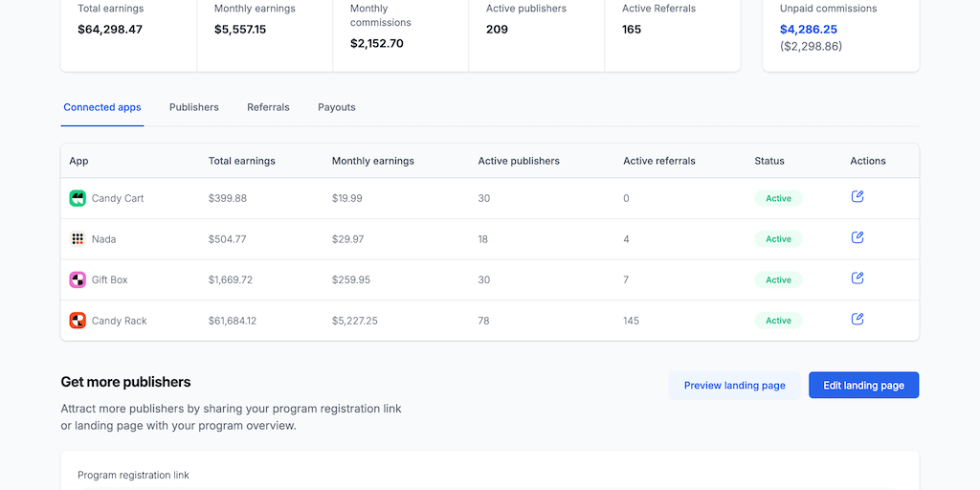Select the Connected apps tab
This screenshot has width=980, height=490.
[102, 107]
